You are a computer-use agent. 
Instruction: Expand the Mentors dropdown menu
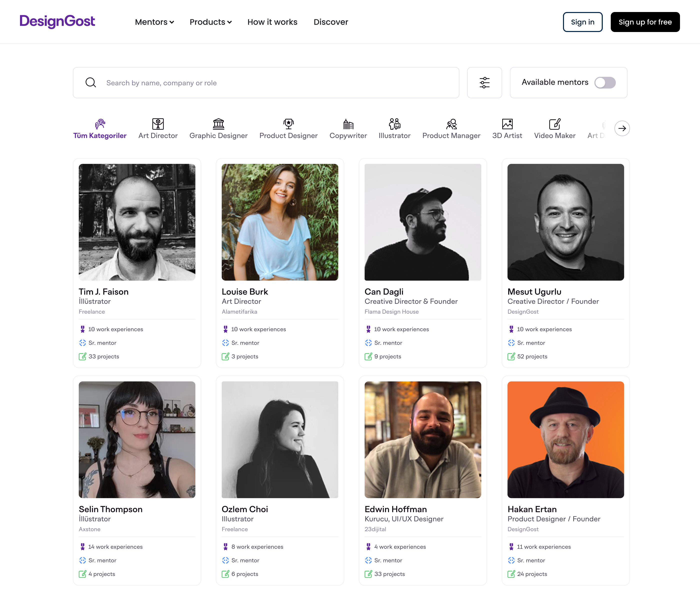click(154, 22)
